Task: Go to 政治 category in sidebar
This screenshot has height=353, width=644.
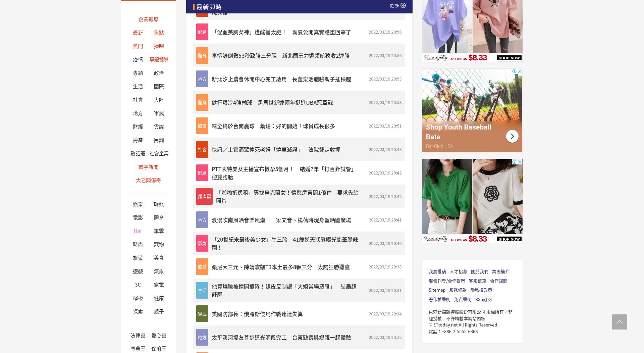Action: [x=159, y=73]
